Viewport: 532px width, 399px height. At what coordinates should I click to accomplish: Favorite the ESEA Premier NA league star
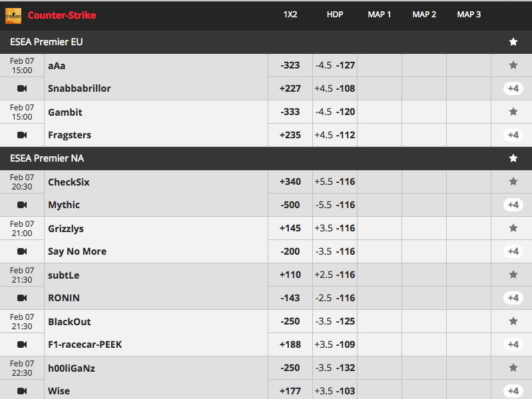pyautogui.click(x=513, y=158)
